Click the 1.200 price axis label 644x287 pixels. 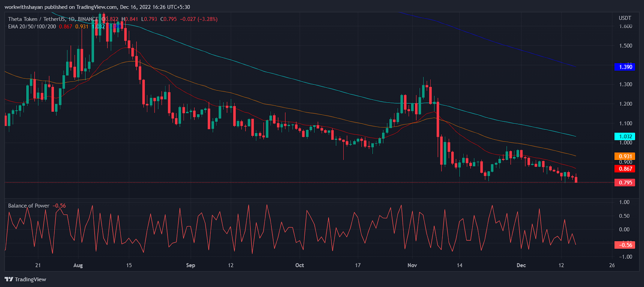[625, 104]
